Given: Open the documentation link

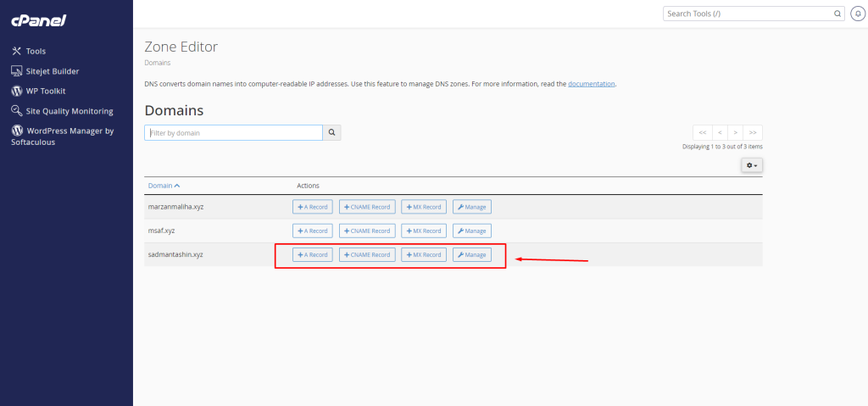Looking at the screenshot, I should tap(591, 85).
